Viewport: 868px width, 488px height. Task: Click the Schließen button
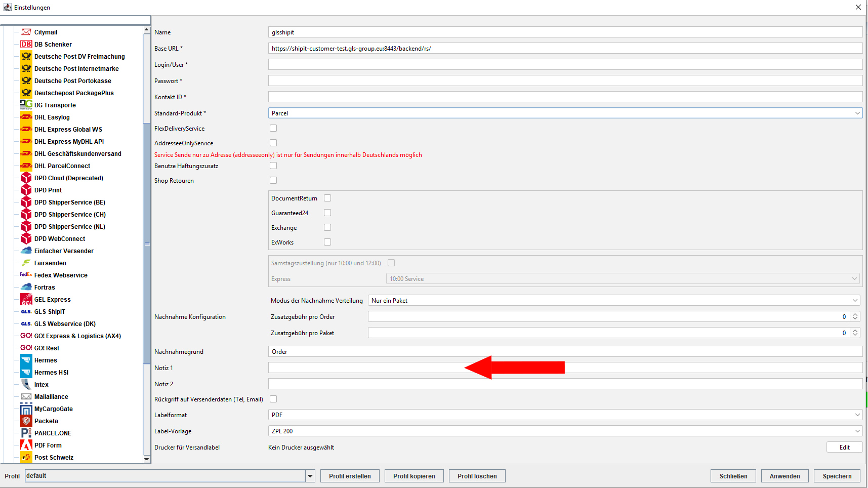tap(733, 476)
